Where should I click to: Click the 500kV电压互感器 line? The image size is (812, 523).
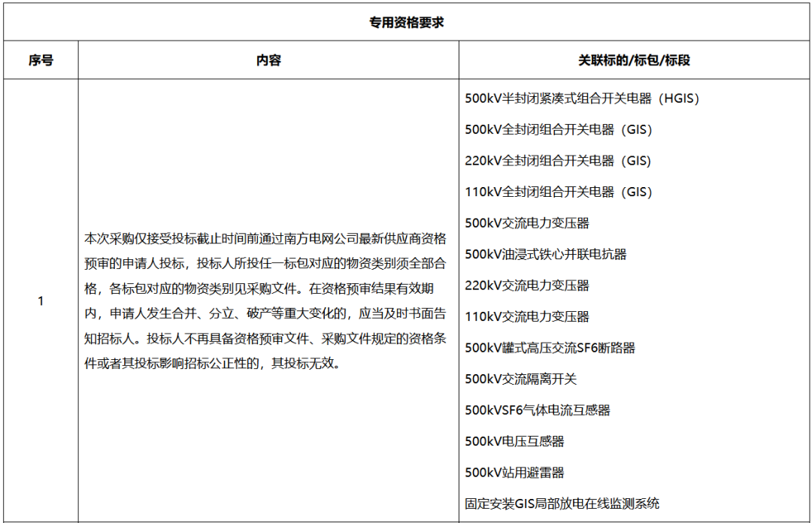515,441
